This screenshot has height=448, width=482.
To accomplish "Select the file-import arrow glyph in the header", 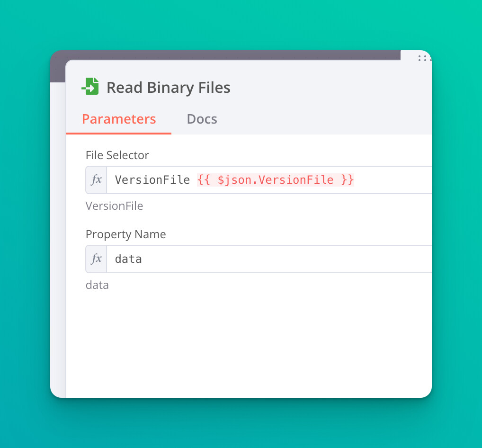I will click(90, 86).
